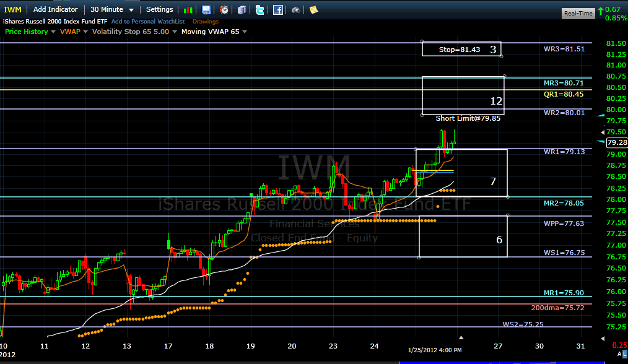
Task: Click the 79.28 current price marker
Action: click(617, 142)
